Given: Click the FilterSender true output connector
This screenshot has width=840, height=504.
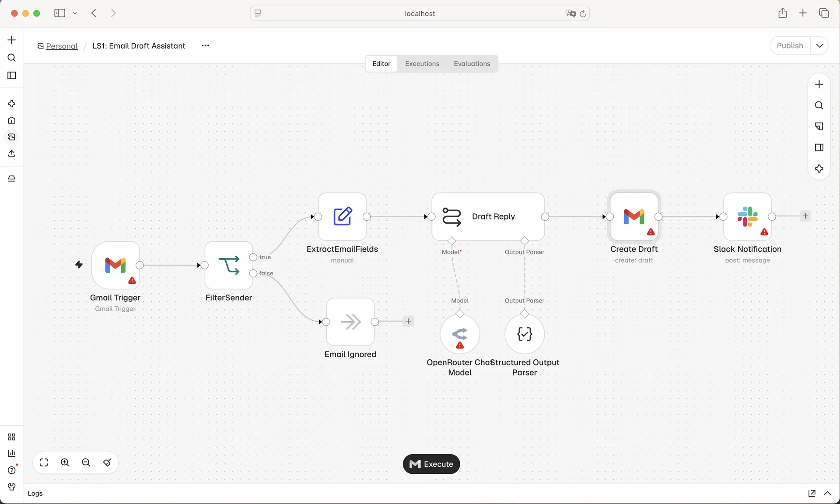Looking at the screenshot, I should [x=253, y=257].
